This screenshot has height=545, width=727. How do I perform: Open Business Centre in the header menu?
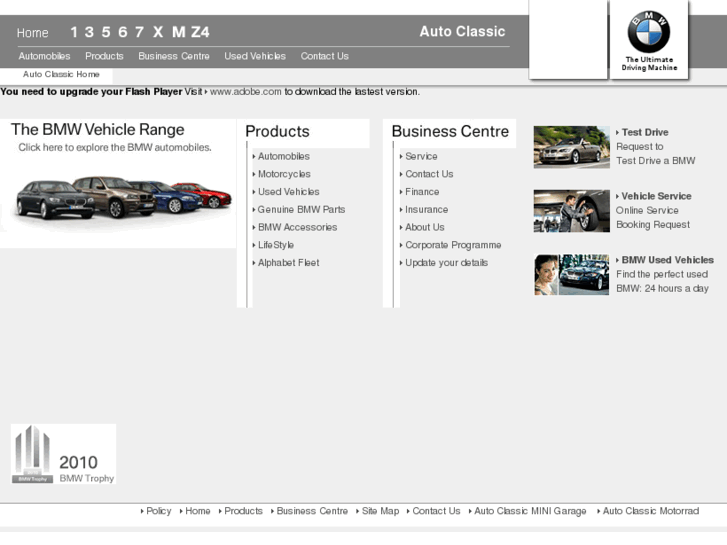coord(174,56)
